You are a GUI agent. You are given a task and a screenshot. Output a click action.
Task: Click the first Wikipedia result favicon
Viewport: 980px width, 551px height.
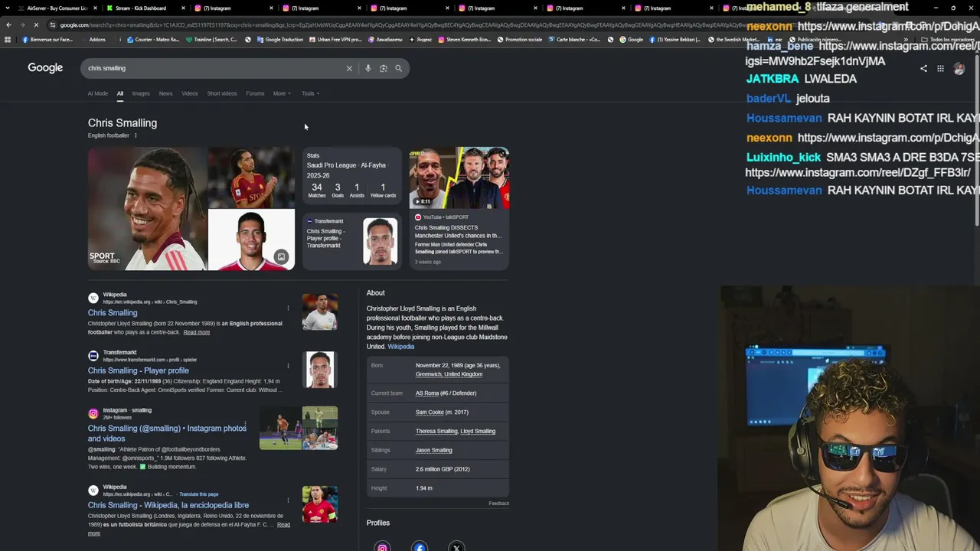click(93, 298)
